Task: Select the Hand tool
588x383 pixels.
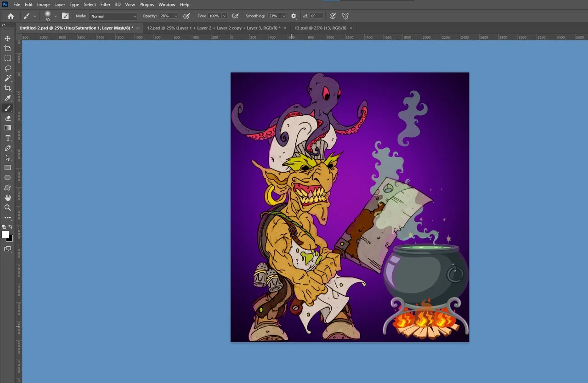Action: 7,198
